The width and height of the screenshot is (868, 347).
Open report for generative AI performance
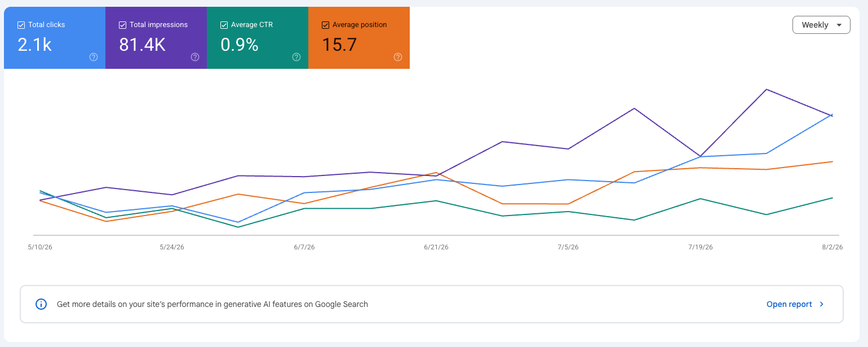789,304
